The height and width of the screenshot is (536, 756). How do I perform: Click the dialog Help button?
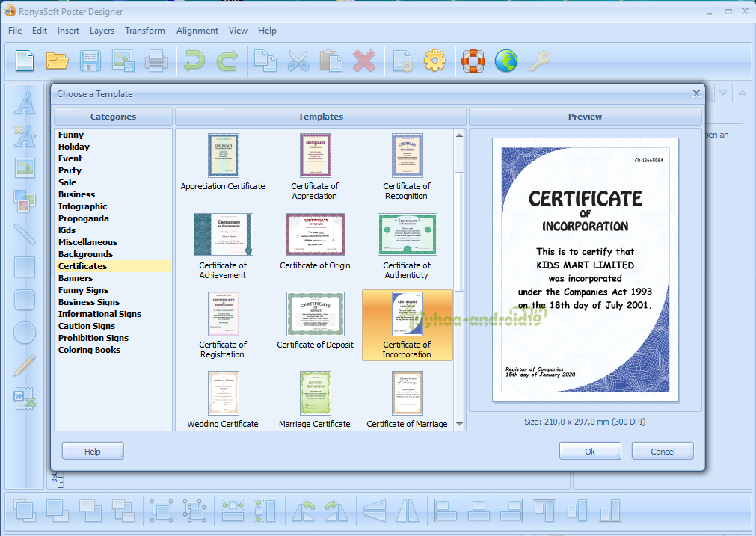(x=93, y=452)
